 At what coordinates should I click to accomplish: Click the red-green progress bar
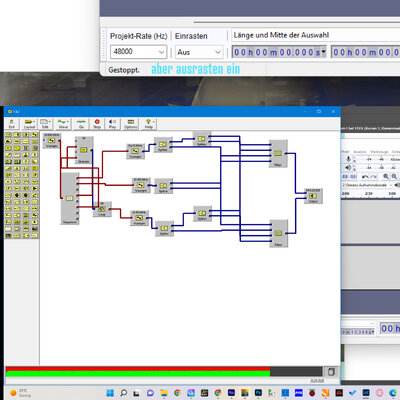click(x=164, y=371)
